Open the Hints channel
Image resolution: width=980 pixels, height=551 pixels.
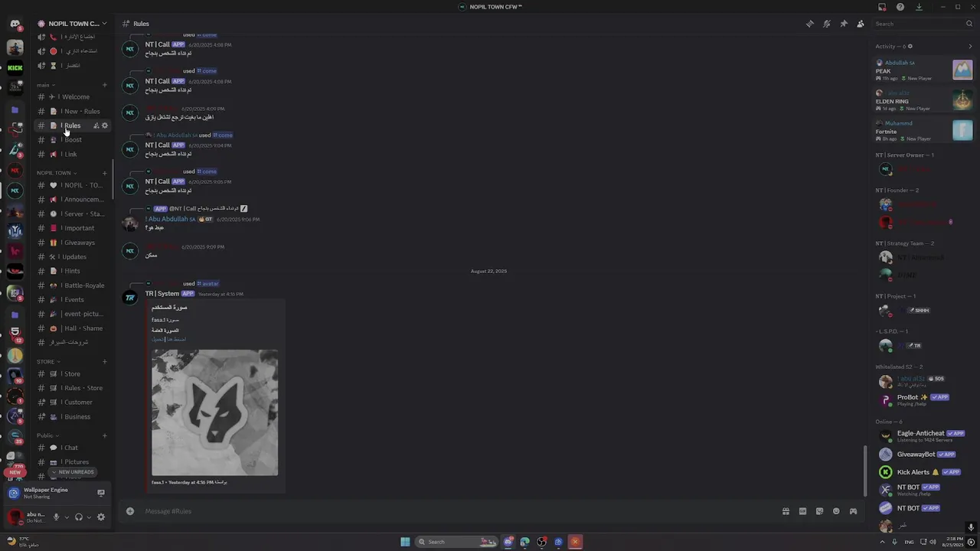click(x=73, y=271)
